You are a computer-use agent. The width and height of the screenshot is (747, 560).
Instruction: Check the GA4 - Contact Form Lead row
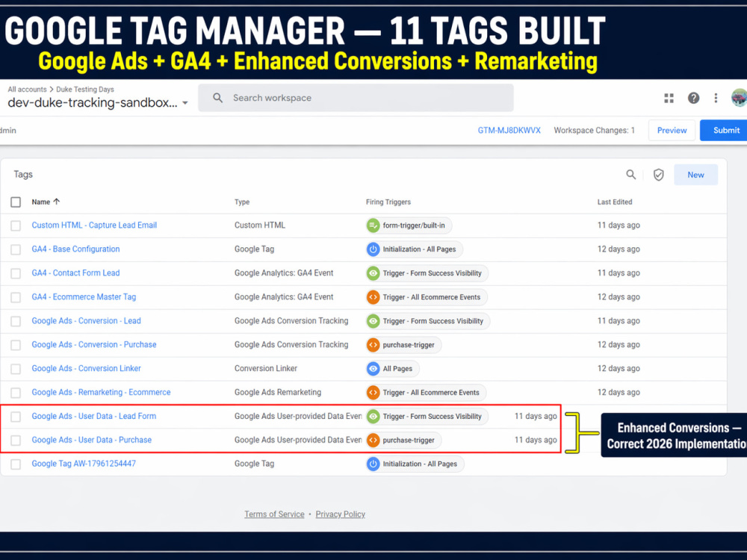(x=16, y=273)
